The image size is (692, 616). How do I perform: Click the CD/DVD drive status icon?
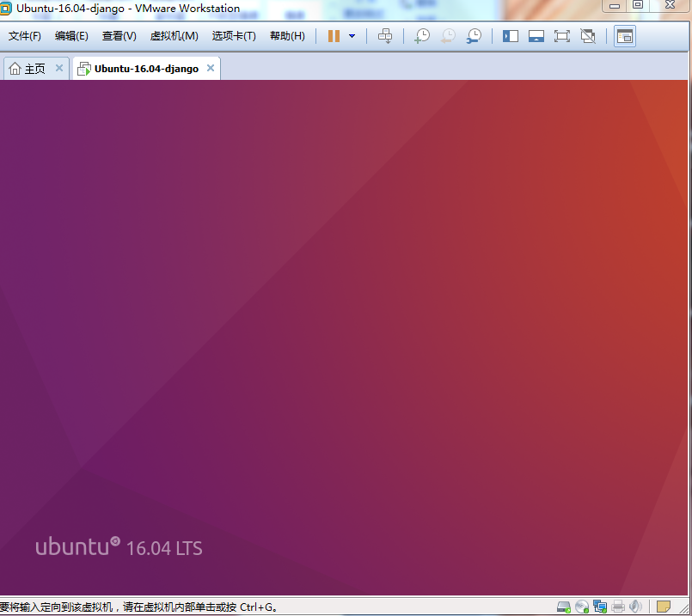[x=582, y=607]
